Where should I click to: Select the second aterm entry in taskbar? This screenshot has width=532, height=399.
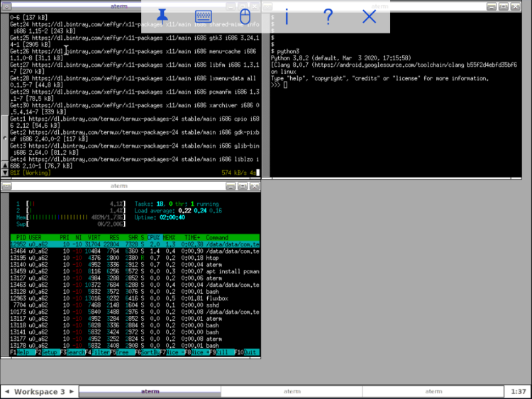pos(292,392)
